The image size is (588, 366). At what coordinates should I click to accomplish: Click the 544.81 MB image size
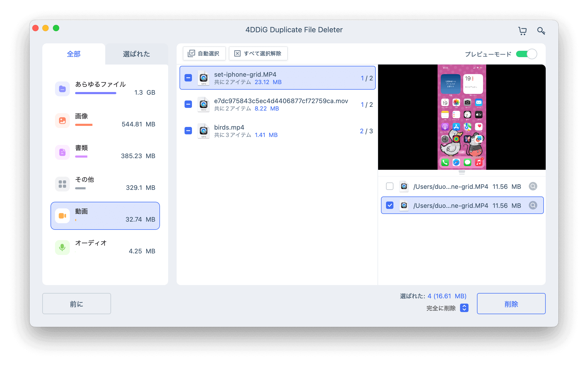point(138,124)
